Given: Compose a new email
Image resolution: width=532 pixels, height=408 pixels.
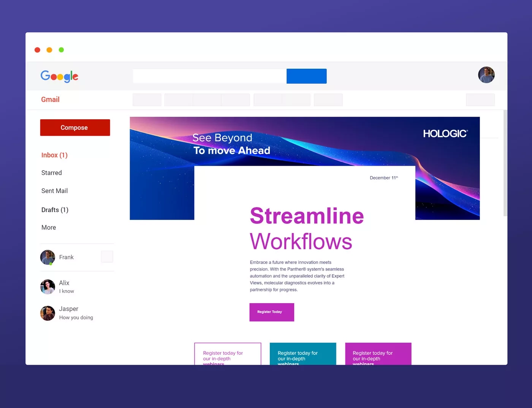Looking at the screenshot, I should (x=75, y=128).
